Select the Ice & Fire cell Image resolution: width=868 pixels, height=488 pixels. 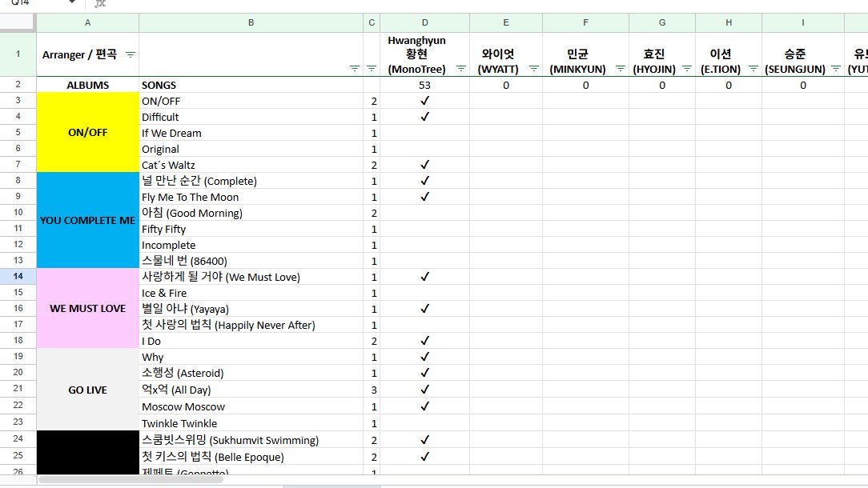pyautogui.click(x=251, y=294)
